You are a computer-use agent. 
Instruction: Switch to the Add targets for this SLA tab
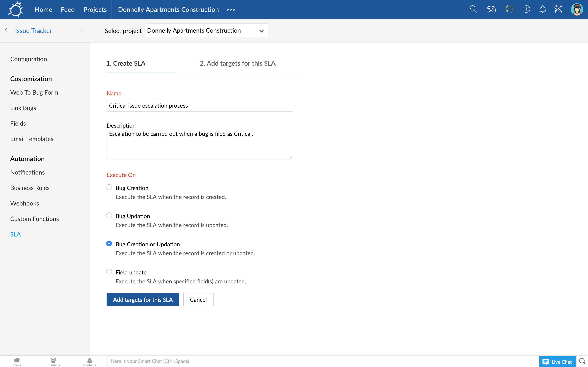(237, 63)
